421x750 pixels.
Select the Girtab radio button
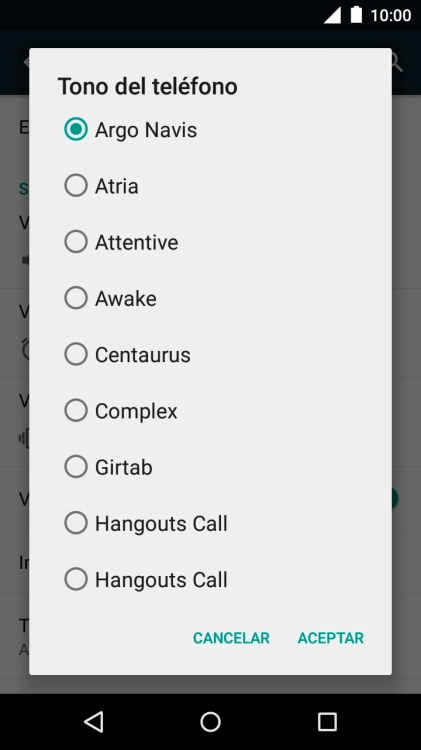[76, 467]
